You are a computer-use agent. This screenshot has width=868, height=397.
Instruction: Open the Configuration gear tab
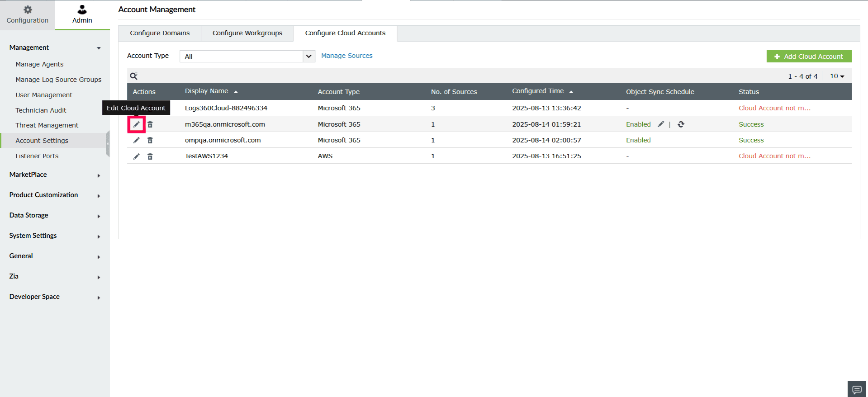(x=28, y=14)
